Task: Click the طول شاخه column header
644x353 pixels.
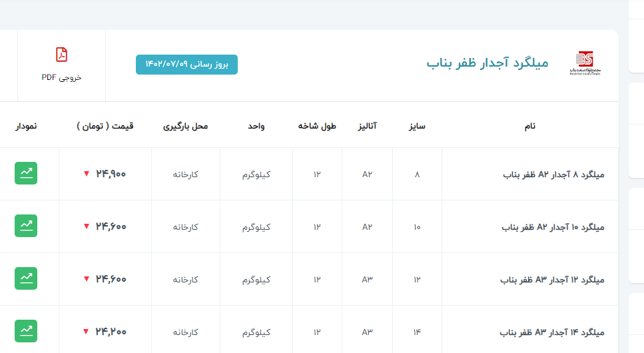Action: point(317,125)
